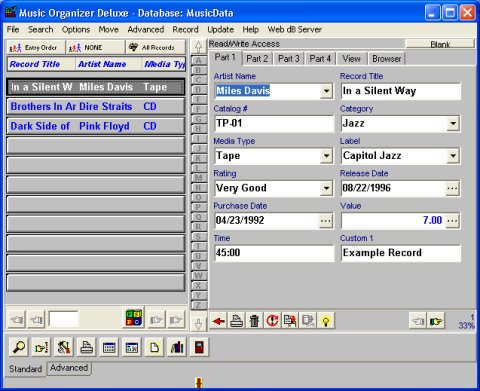This screenshot has height=391, width=480.
Task: Click the Catalog # input field
Action: click(x=274, y=124)
